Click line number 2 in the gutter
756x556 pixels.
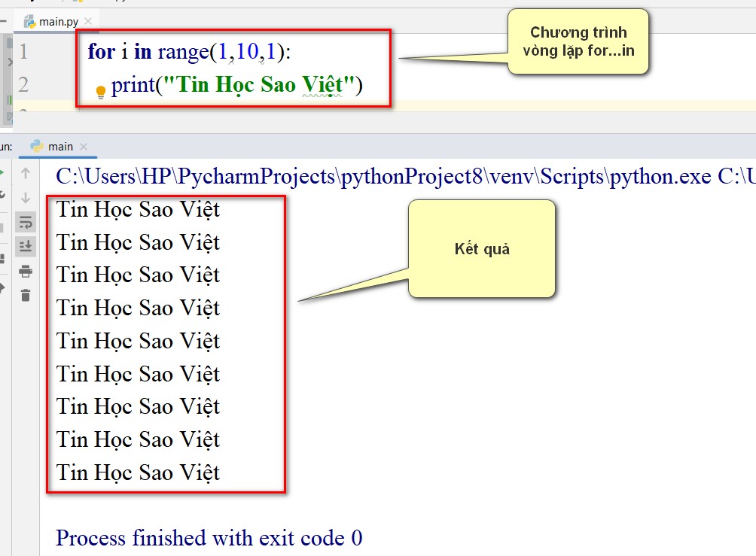pyautogui.click(x=23, y=84)
